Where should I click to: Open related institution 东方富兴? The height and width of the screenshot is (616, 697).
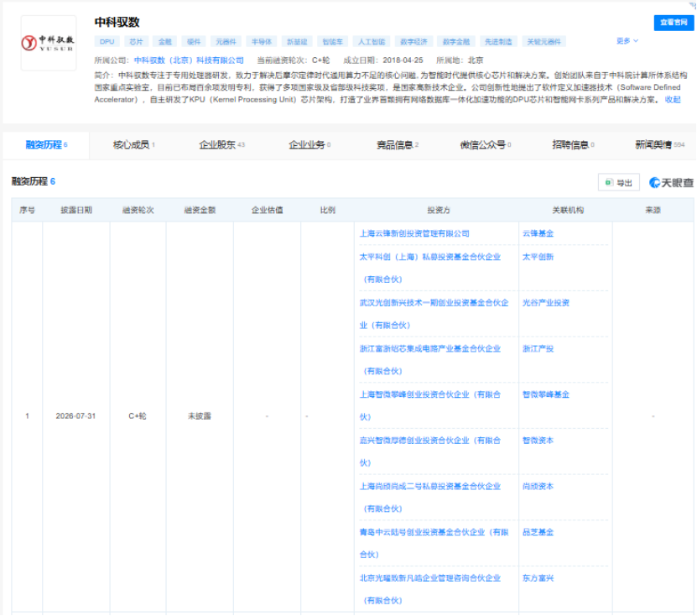pyautogui.click(x=538, y=577)
